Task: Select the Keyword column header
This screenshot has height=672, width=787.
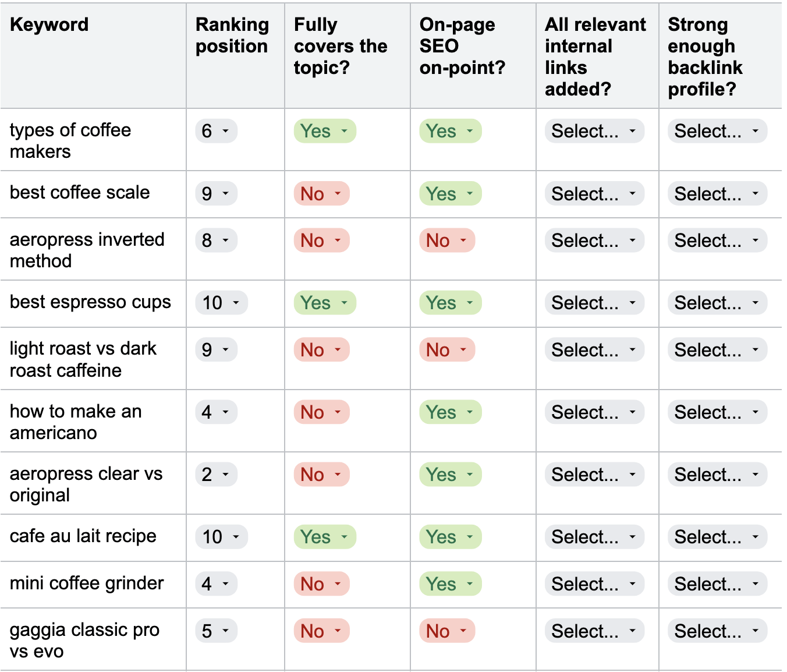Action: [49, 24]
